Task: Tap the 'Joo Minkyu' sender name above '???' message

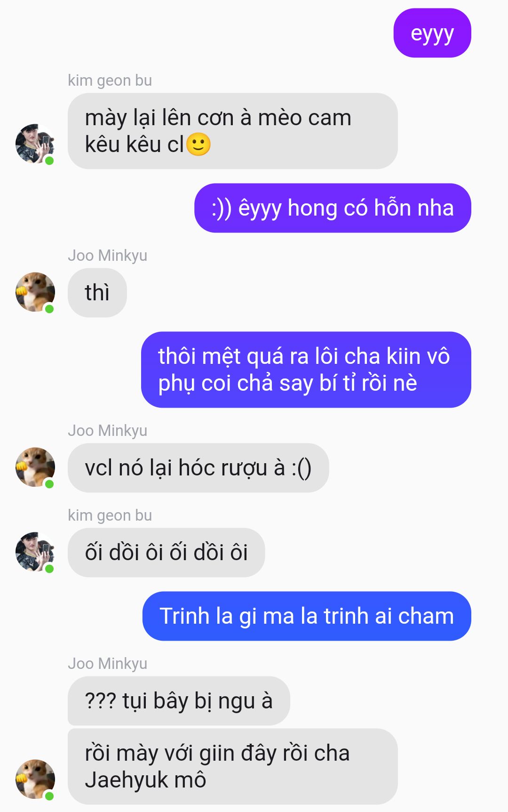Action: coord(108,664)
